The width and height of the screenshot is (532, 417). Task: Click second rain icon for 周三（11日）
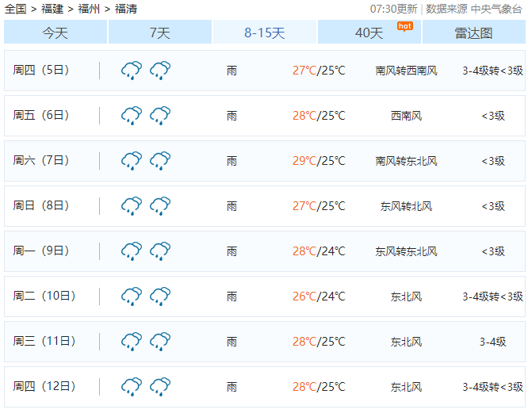point(160,341)
